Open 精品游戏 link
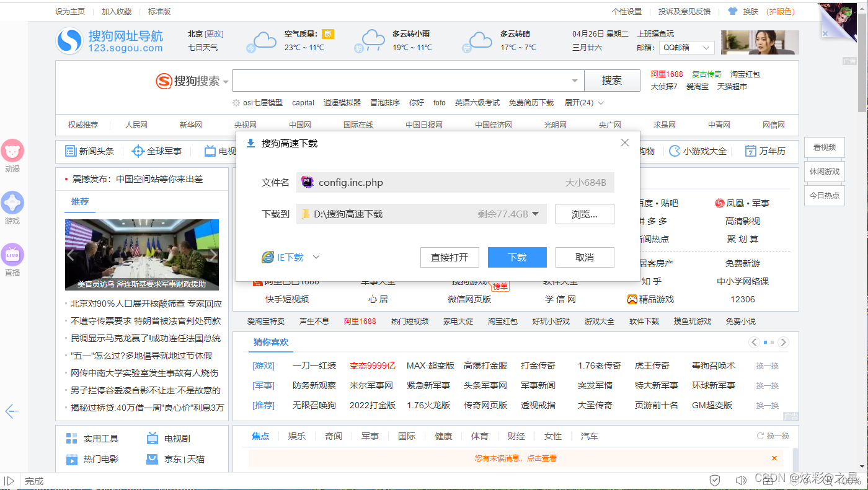 650,299
